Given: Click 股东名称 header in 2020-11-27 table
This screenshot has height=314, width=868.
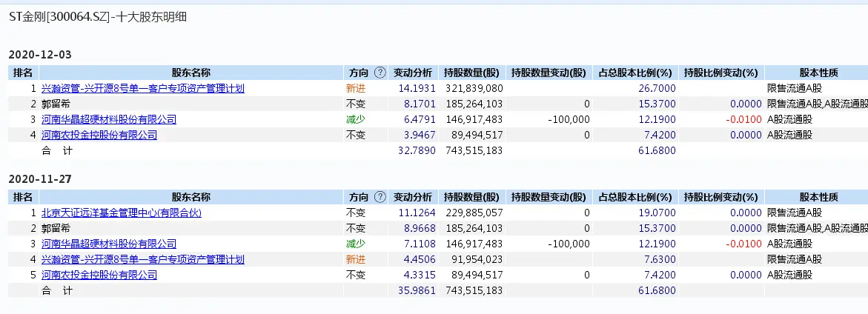Looking at the screenshot, I should coord(191,197).
